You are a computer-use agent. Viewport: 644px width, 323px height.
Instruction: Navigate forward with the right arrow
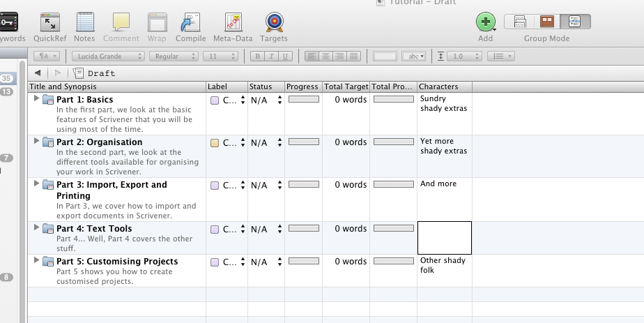tap(57, 73)
